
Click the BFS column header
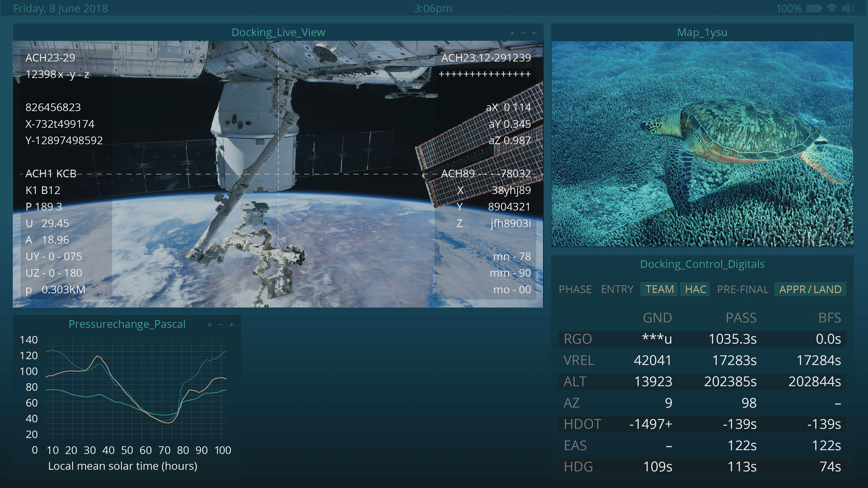pos(830,318)
